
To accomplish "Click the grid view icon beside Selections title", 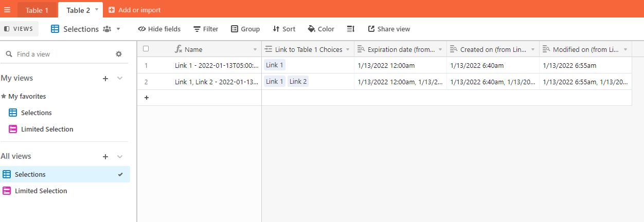I will pos(55,29).
